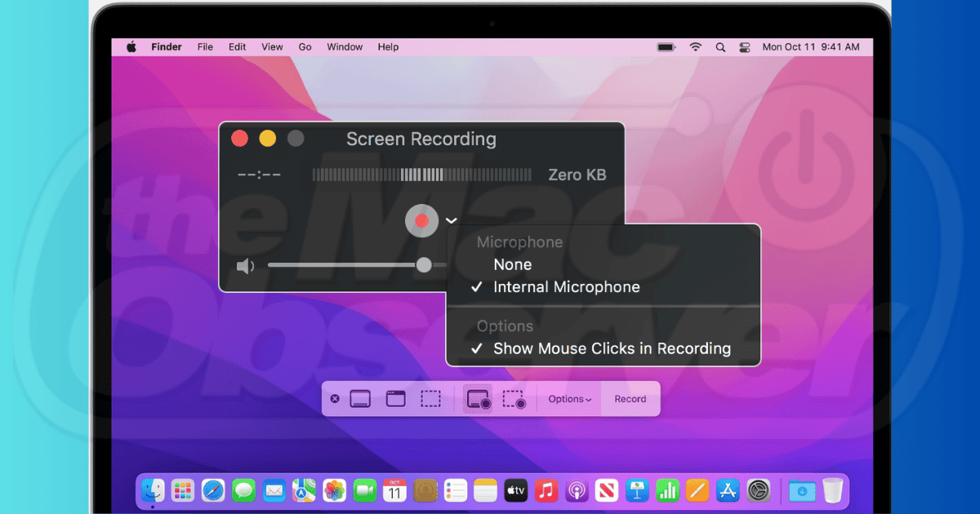Toggle Internal Microphone option
This screenshot has height=514, width=980.
click(x=566, y=287)
